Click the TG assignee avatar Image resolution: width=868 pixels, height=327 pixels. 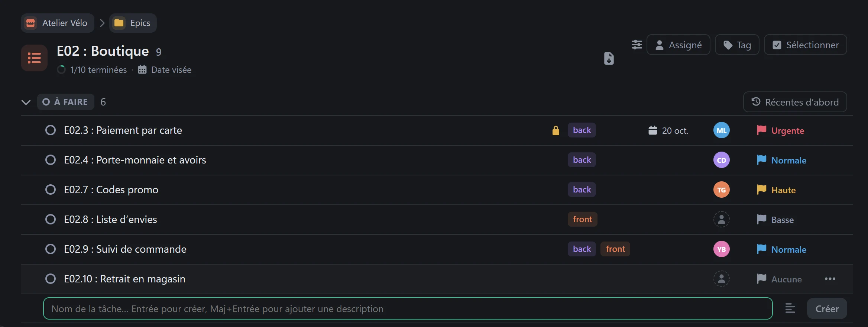tap(722, 190)
